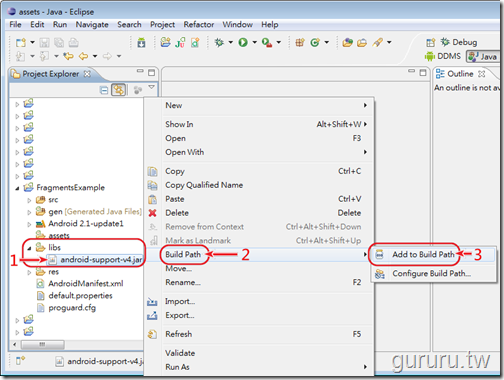The width and height of the screenshot is (504, 380).
Task: Click the Project Explorer horizontal scrollbar thumb
Action: click(x=42, y=344)
